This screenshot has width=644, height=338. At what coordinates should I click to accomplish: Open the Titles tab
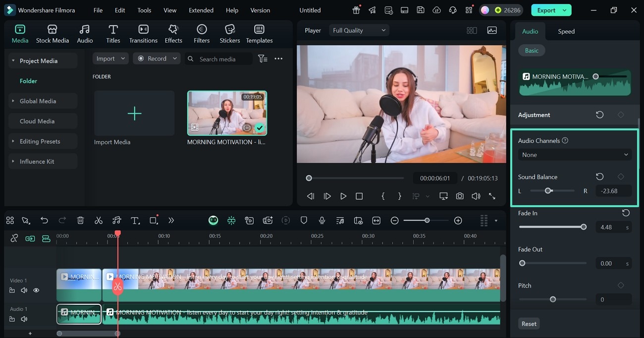point(113,34)
